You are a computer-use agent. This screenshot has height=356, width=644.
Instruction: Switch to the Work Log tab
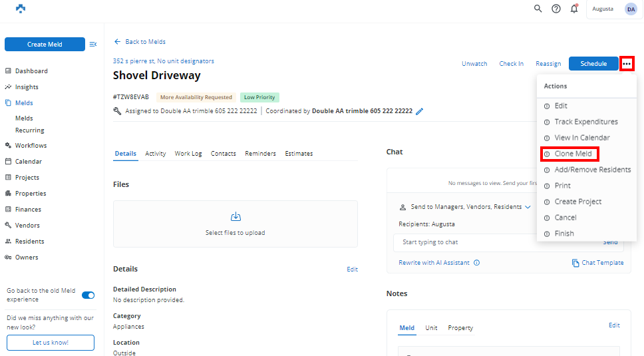(x=188, y=154)
